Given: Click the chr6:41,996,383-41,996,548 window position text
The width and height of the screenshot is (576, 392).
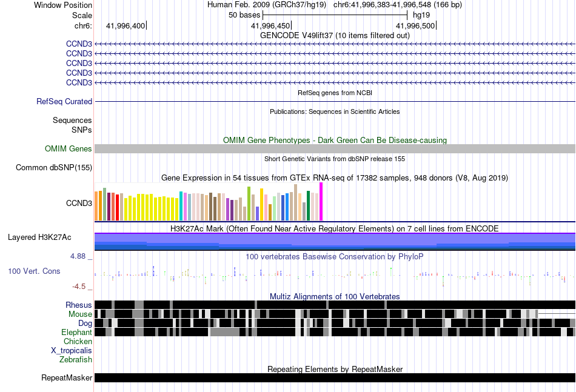Looking at the screenshot, I should pyautogui.click(x=398, y=5).
